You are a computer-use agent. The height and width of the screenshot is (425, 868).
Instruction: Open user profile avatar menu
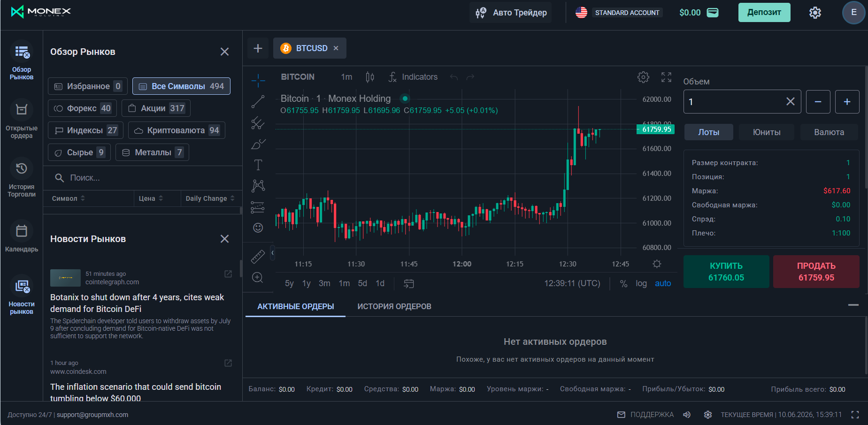pyautogui.click(x=853, y=13)
